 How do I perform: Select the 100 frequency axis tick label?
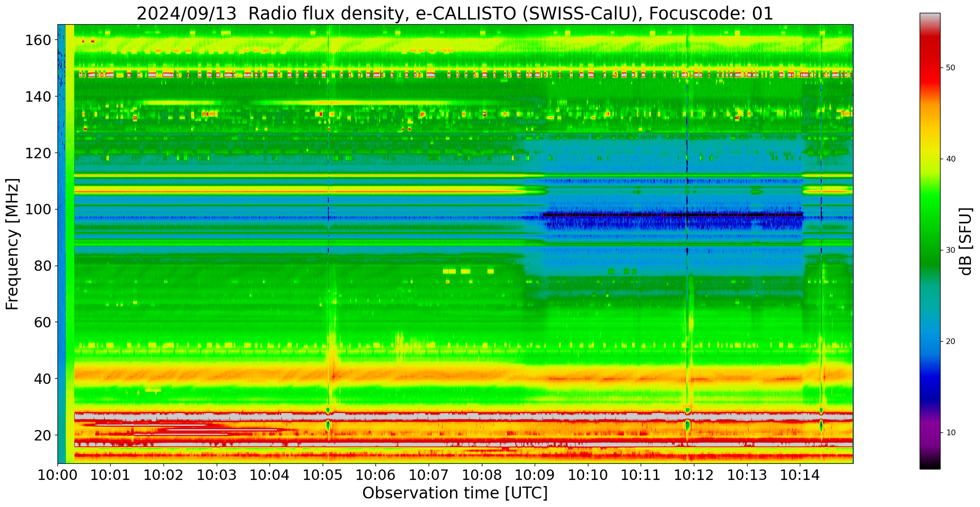coord(38,210)
